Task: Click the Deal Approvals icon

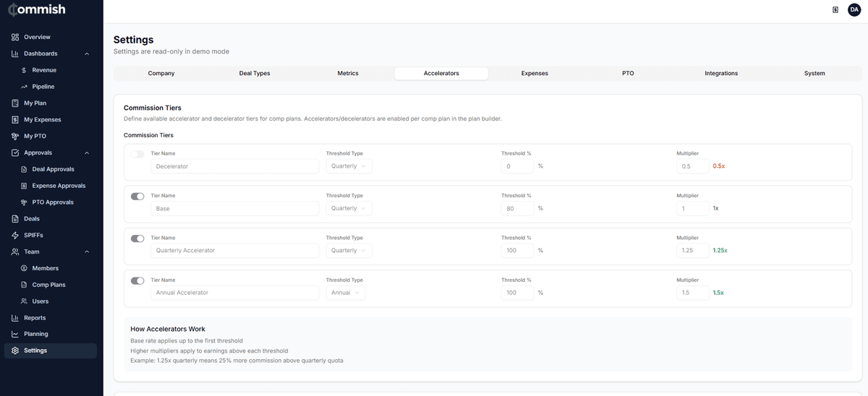Action: click(24, 169)
